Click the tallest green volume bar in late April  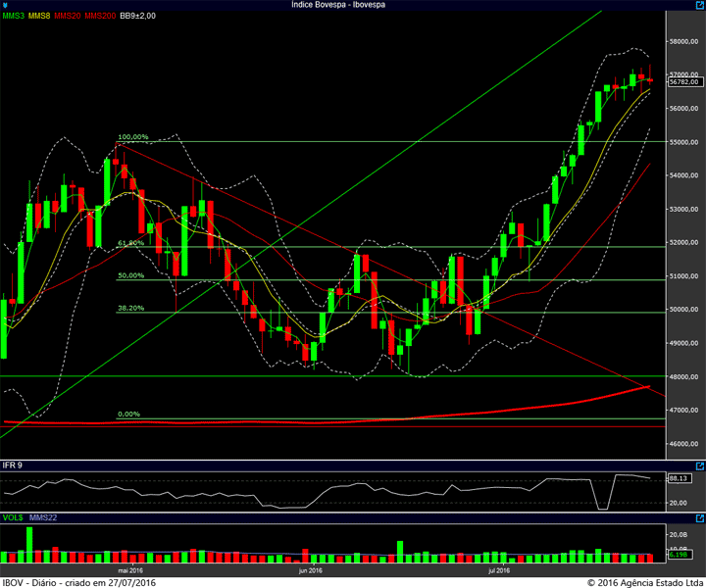29,545
